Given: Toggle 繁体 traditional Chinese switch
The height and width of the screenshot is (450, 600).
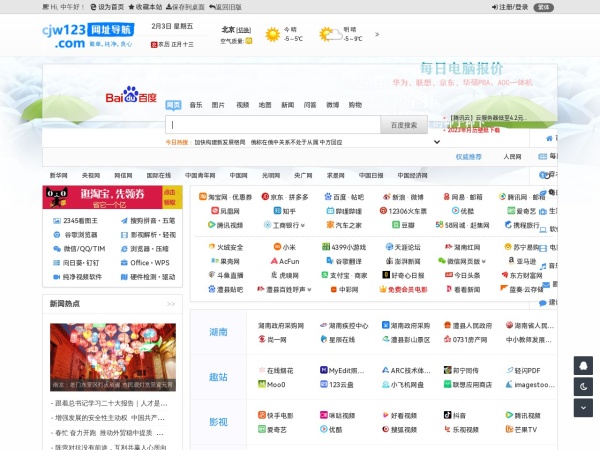Looking at the screenshot, I should (544, 7).
